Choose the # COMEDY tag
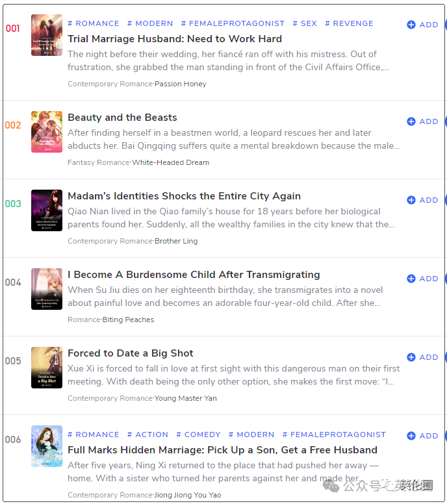 pos(198,435)
